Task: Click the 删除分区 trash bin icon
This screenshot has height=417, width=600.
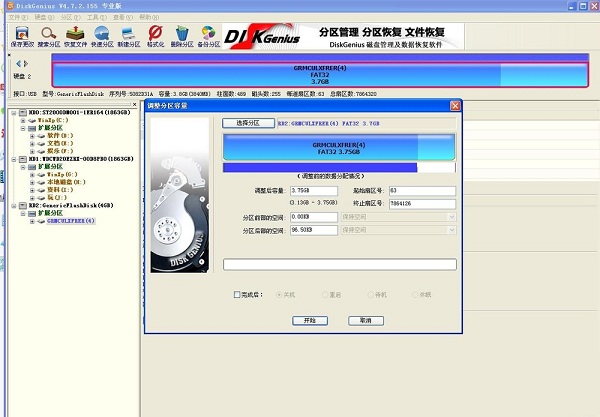Action: (181, 37)
